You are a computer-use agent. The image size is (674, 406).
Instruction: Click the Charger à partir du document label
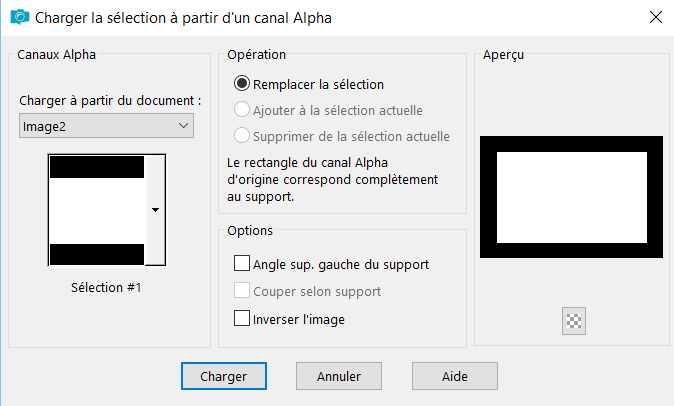[110, 101]
